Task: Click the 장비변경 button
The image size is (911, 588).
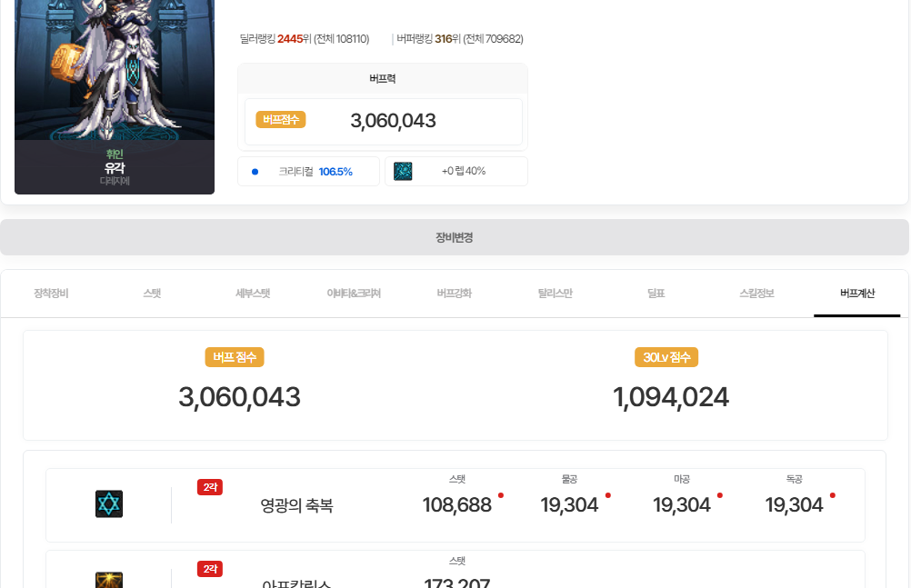Action: [455, 237]
